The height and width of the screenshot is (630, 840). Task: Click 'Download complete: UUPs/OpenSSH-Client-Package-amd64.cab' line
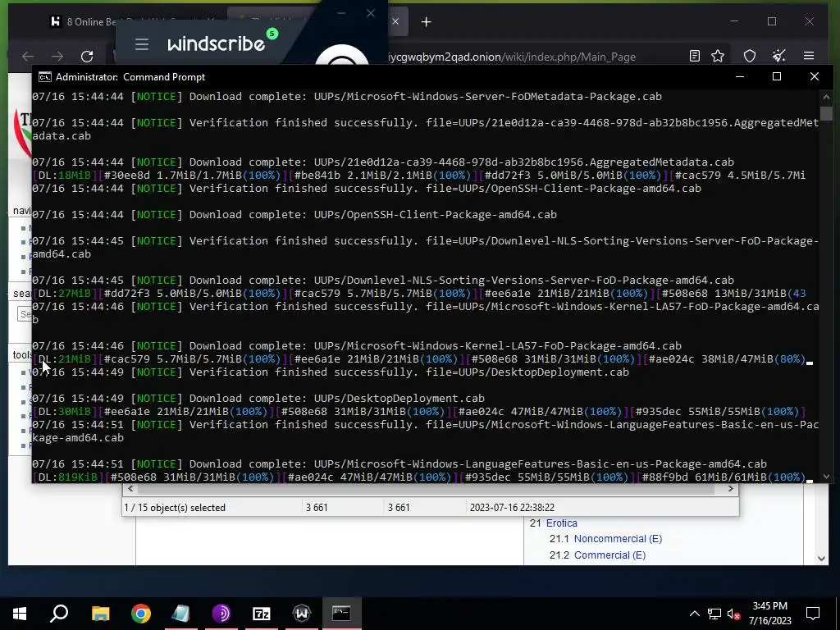point(294,215)
